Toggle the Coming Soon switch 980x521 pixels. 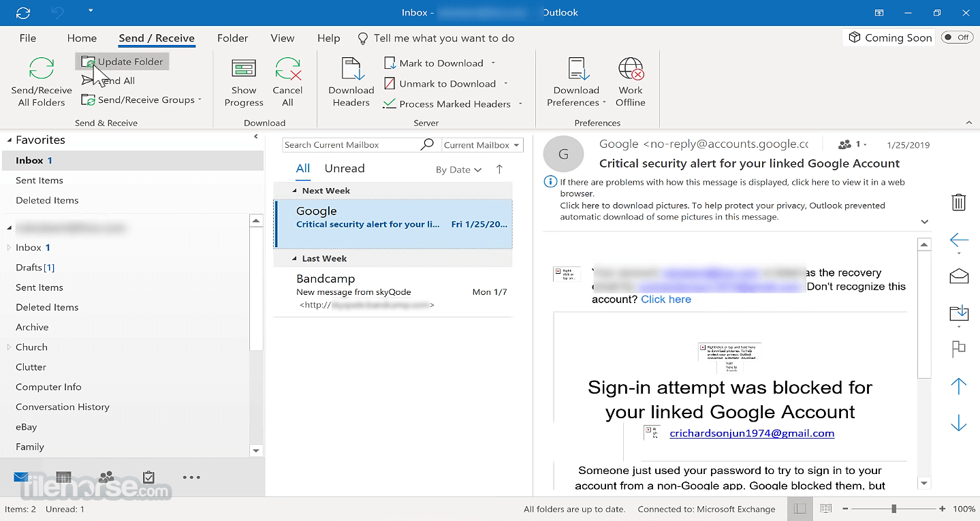point(957,37)
